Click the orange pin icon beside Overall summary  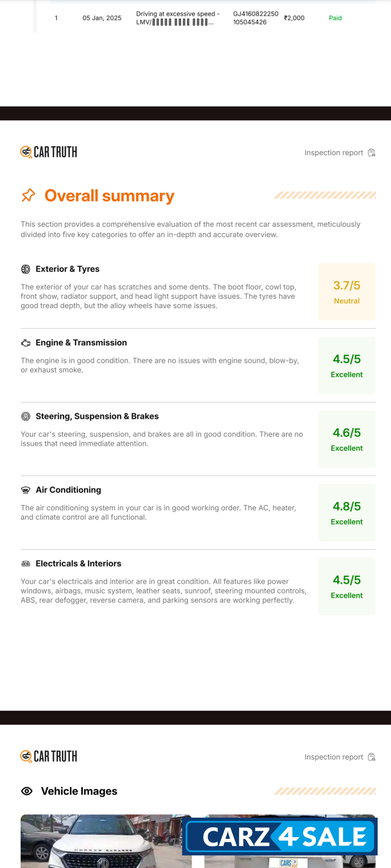point(28,195)
